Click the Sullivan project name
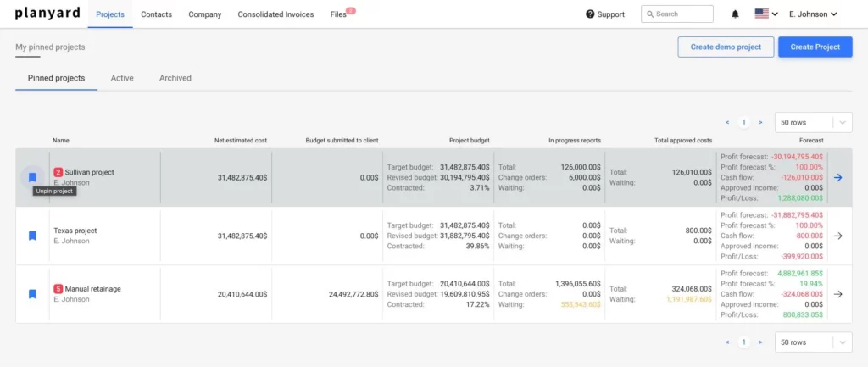868x367 pixels. (x=89, y=172)
